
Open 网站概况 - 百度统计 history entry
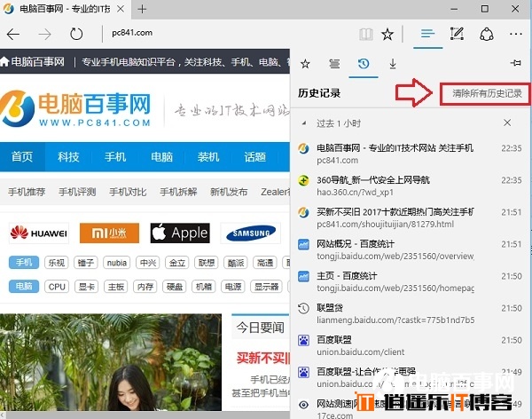pyautogui.click(x=411, y=249)
